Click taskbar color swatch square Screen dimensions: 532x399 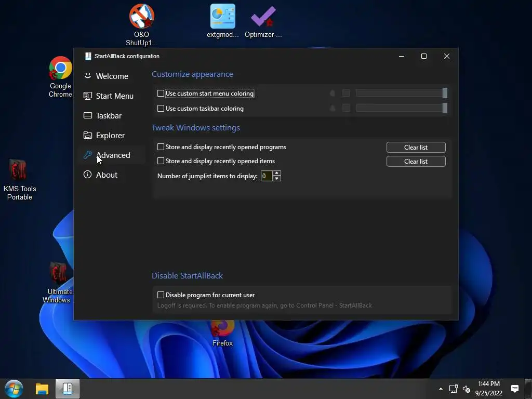coord(346,108)
